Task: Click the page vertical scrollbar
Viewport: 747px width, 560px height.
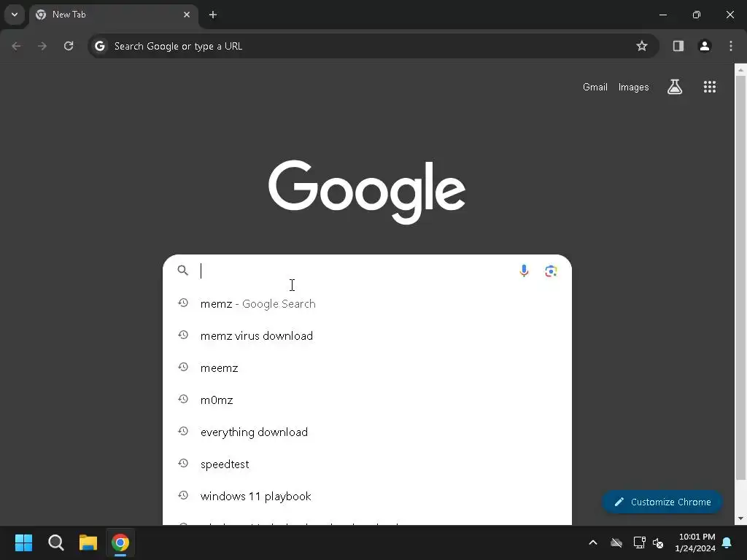Action: point(740,279)
